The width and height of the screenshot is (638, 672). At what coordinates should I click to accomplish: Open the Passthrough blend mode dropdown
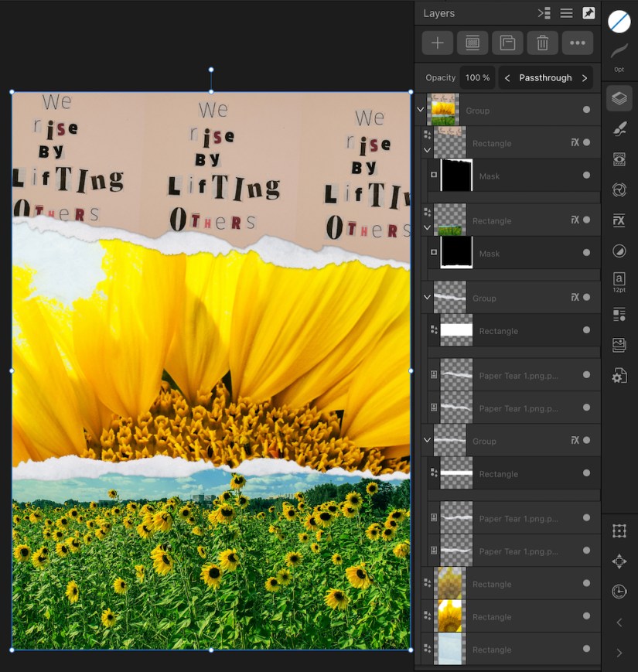coord(546,77)
